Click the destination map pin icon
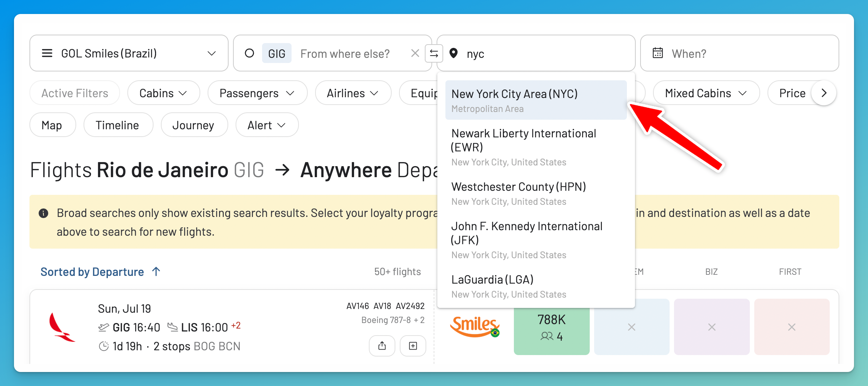868x386 pixels. coord(454,53)
